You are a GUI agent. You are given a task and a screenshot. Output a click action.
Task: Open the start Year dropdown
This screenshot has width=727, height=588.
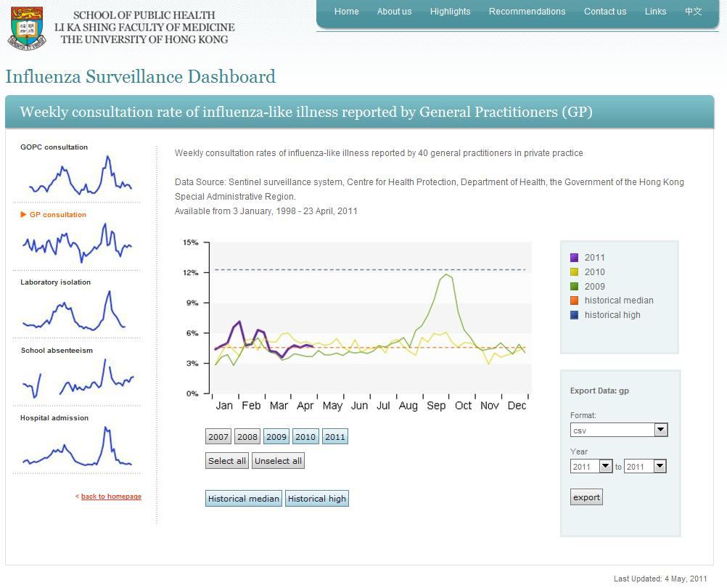pyautogui.click(x=591, y=467)
